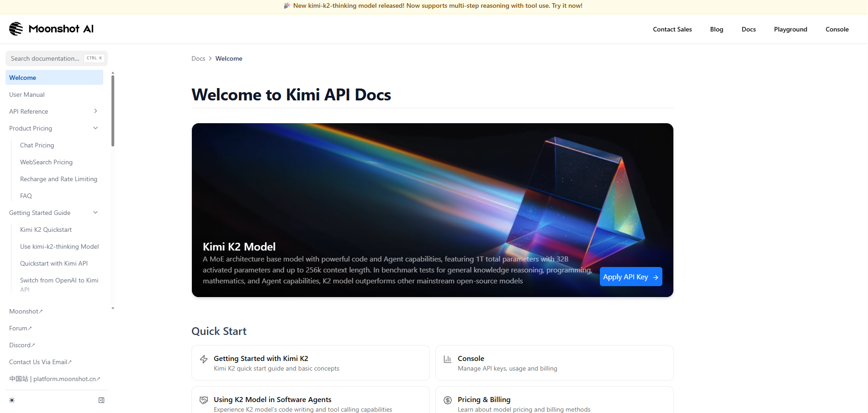Image resolution: width=868 pixels, height=413 pixels.
Task: Click the bar chart icon on Console card
Action: pos(448,359)
